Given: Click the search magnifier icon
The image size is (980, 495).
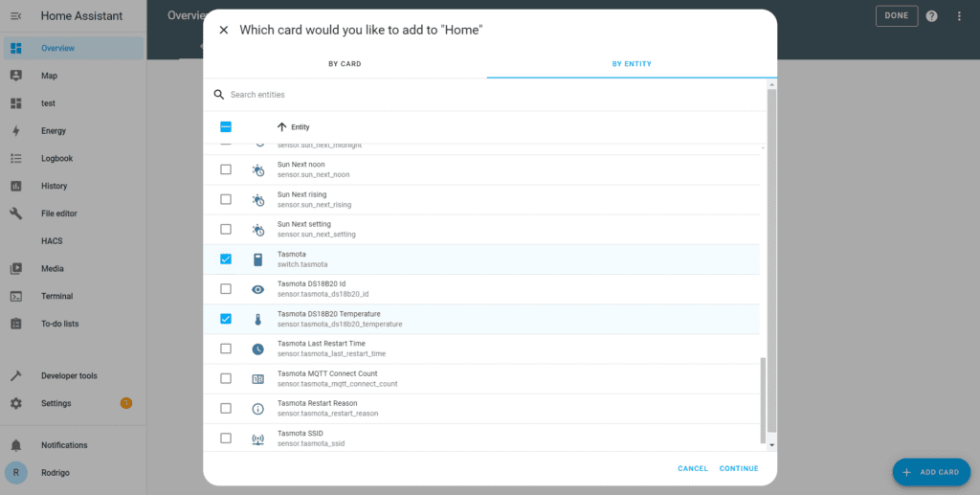Looking at the screenshot, I should click(219, 95).
